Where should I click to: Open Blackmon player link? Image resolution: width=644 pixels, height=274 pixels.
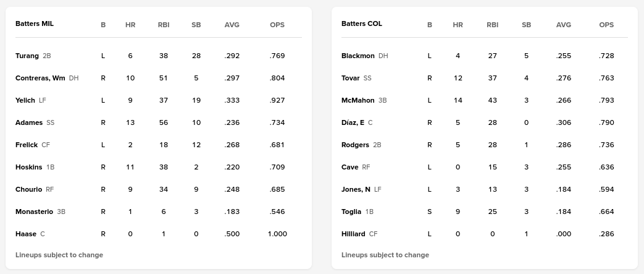pos(358,56)
